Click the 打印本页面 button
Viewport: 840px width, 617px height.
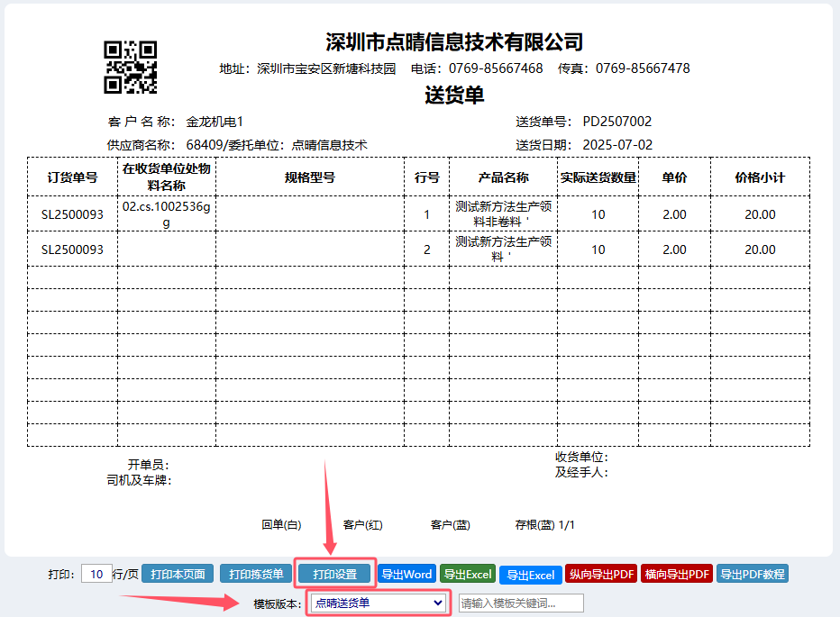[x=178, y=574]
